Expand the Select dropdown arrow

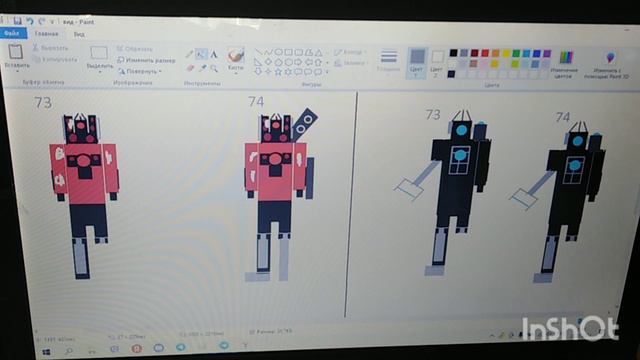[x=100, y=72]
